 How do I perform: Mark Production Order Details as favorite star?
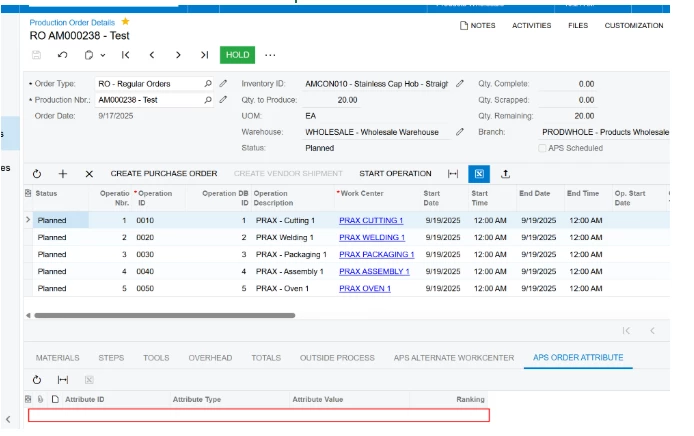(x=125, y=21)
